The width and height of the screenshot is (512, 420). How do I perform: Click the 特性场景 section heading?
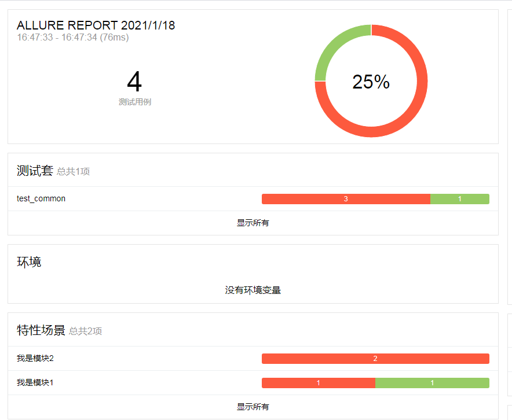pos(41,330)
